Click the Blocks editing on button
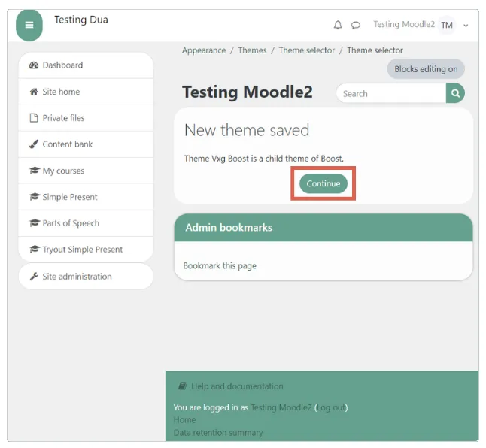Viewport: 486px width, 448px height. tap(426, 69)
